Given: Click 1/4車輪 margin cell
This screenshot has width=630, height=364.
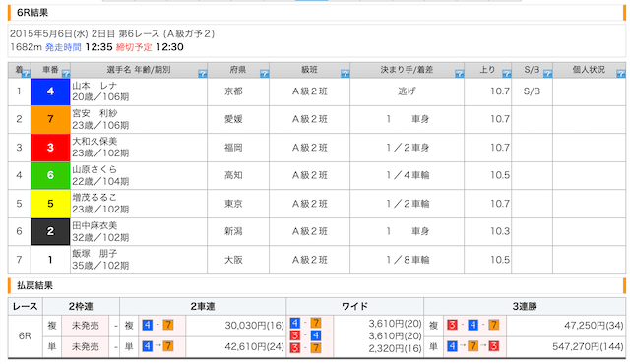Looking at the screenshot, I should coord(408,175).
